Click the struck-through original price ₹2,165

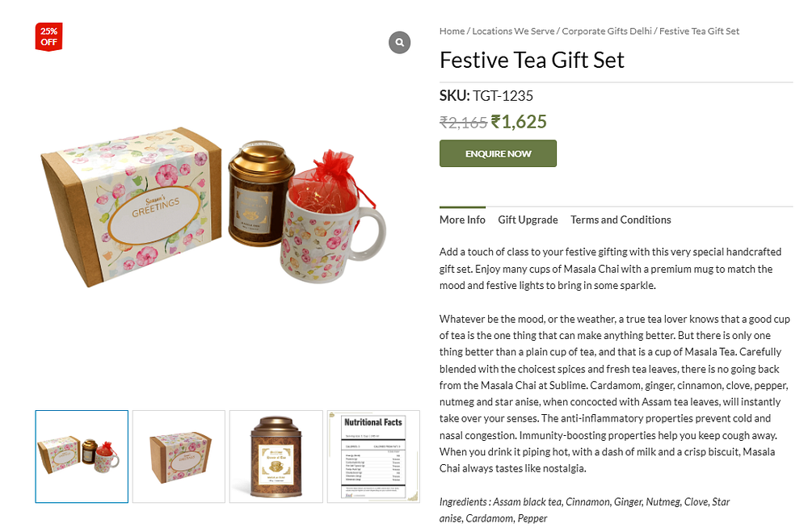(x=463, y=123)
